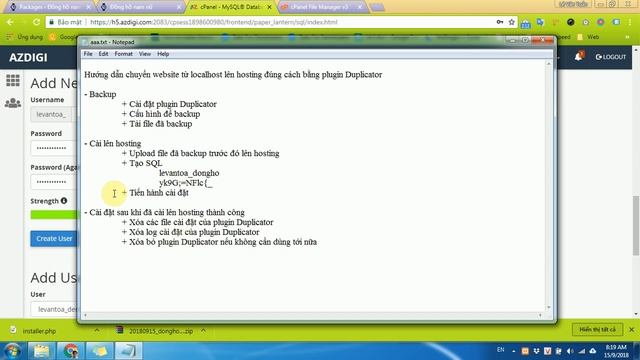Click the Chrome address bar URL
Screen dimensions: 640x360
tap(213, 22)
